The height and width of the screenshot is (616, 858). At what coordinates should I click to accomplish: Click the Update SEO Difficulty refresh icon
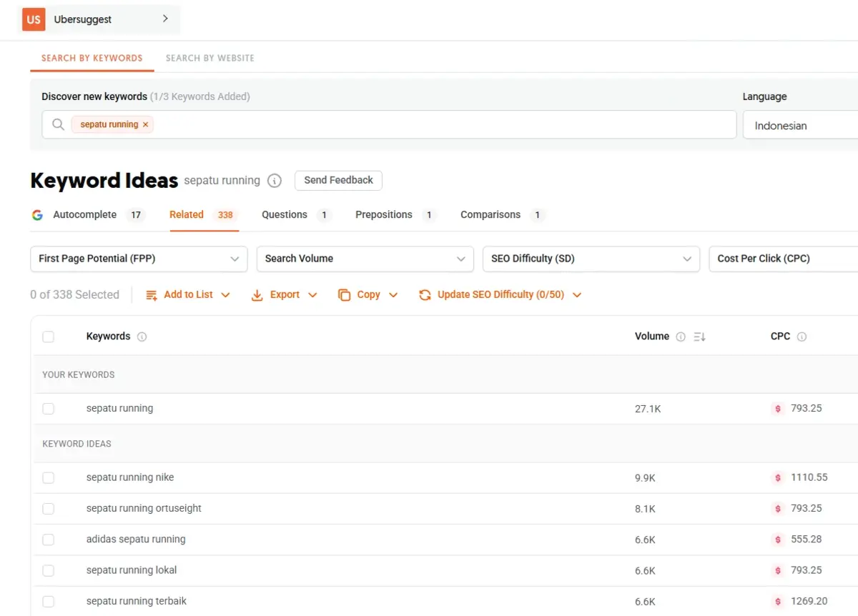tap(425, 295)
